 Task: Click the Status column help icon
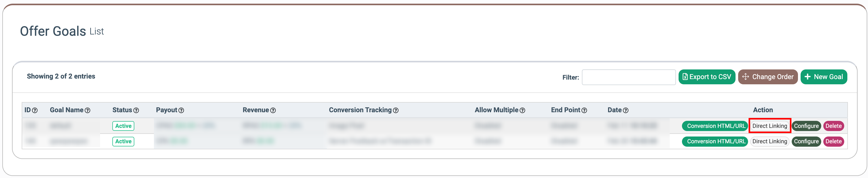[136, 110]
